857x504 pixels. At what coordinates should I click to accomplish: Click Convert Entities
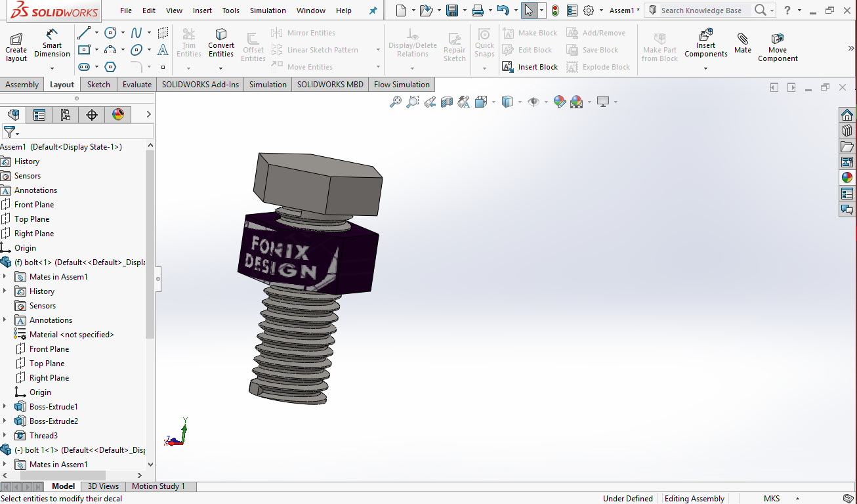coord(221,43)
